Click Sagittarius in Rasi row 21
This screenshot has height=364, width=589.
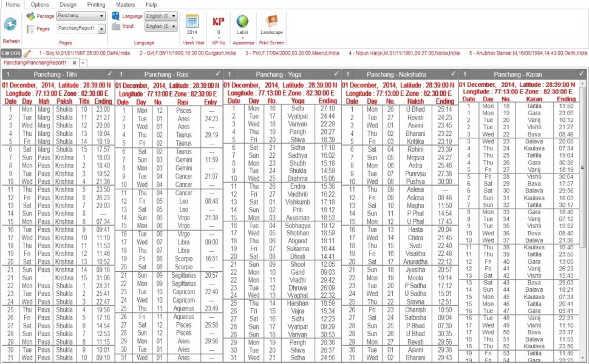[184, 275]
